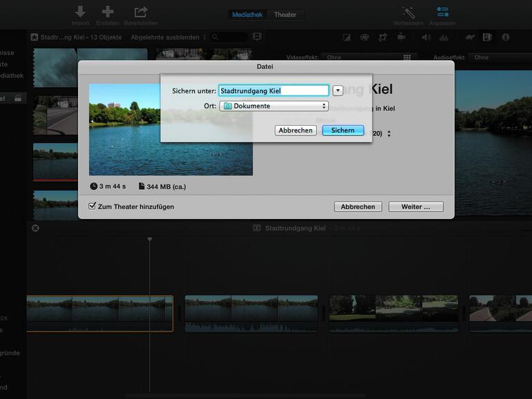
Task: Click the Verbessern magic wand icon
Action: pyautogui.click(x=408, y=12)
